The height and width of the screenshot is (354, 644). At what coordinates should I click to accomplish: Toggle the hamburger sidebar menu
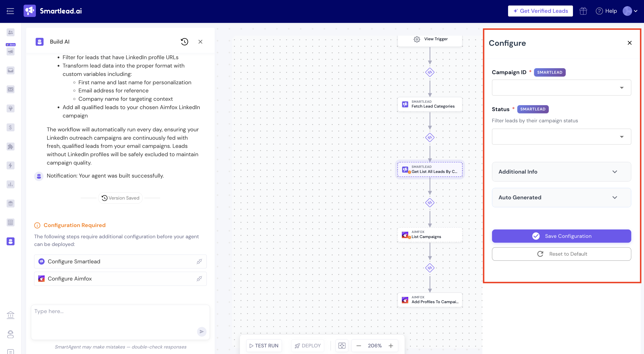(x=10, y=11)
